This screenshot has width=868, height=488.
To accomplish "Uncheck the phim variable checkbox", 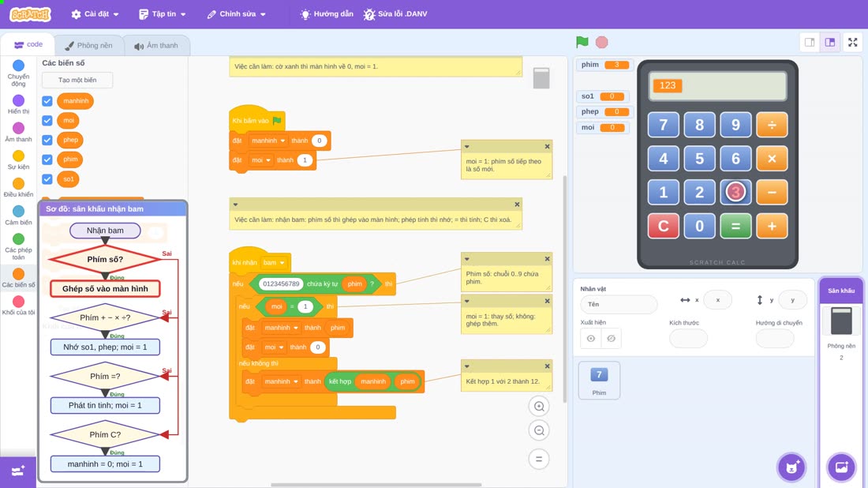I will (47, 160).
